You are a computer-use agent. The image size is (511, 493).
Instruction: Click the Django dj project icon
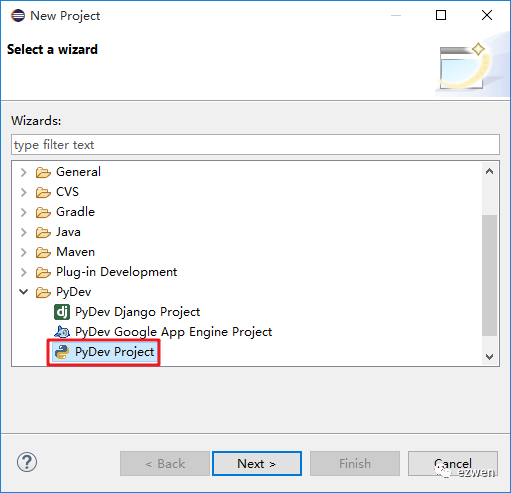point(62,312)
